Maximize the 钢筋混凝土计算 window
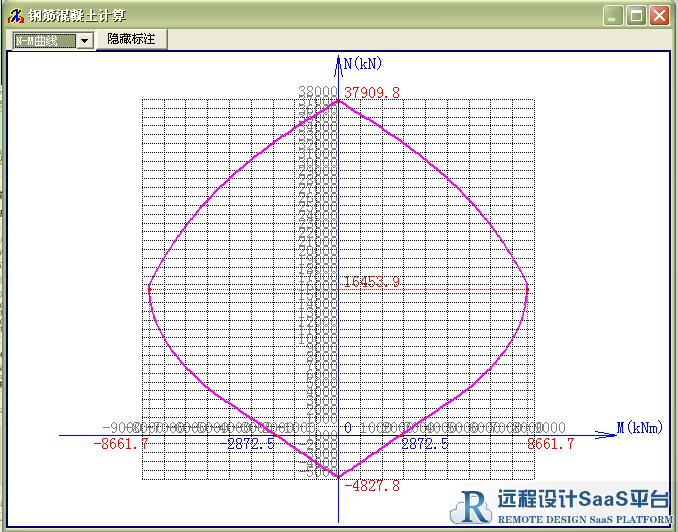This screenshot has width=678, height=532. click(x=637, y=15)
